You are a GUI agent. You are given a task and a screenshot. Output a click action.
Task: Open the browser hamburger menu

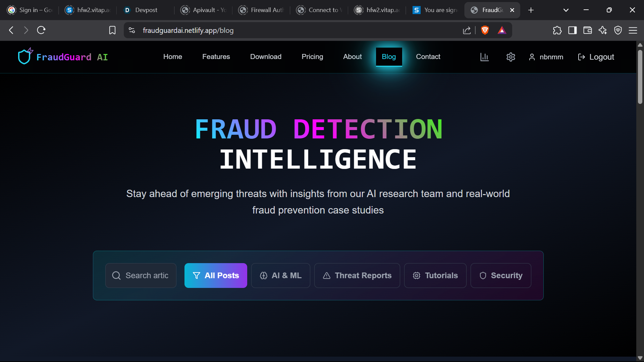click(633, 30)
